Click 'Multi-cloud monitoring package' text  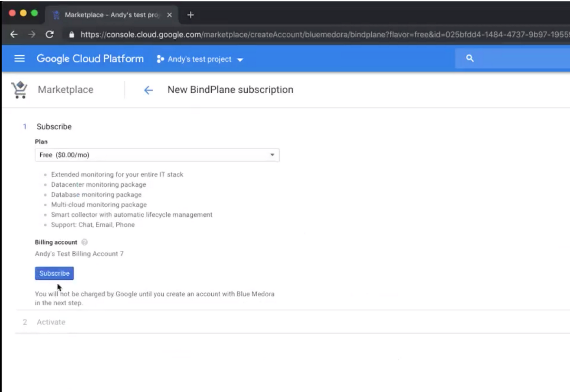(x=99, y=205)
